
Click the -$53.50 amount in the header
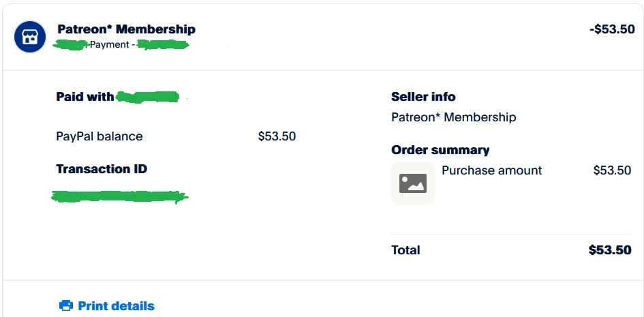click(x=613, y=29)
